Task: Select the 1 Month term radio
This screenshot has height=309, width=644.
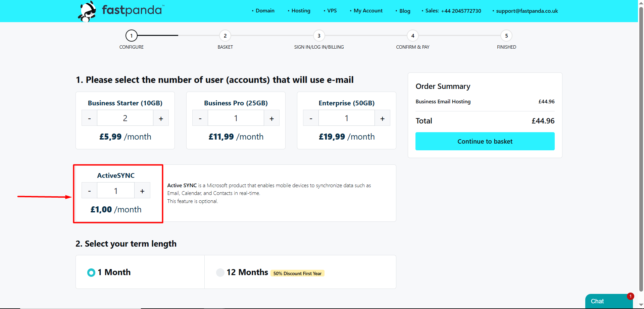Action: click(91, 272)
